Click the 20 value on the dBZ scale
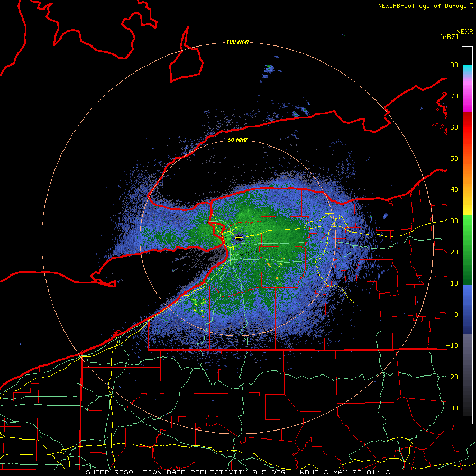The height and width of the screenshot is (476, 476). tap(454, 252)
